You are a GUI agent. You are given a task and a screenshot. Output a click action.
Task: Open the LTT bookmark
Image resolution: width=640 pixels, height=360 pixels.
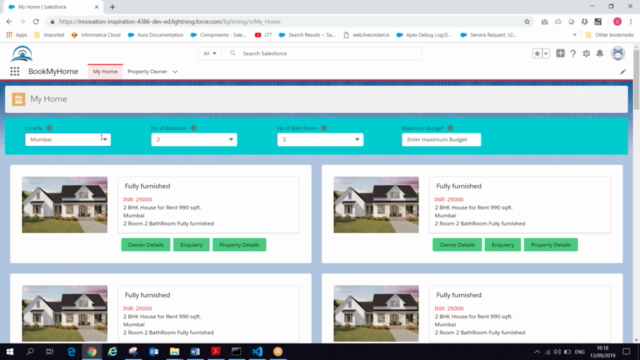point(263,35)
